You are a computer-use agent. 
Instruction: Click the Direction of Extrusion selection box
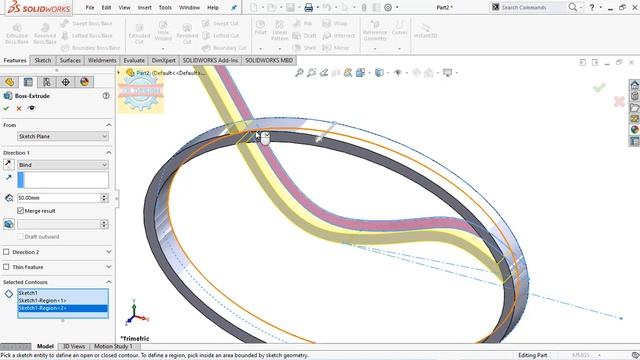tap(63, 180)
